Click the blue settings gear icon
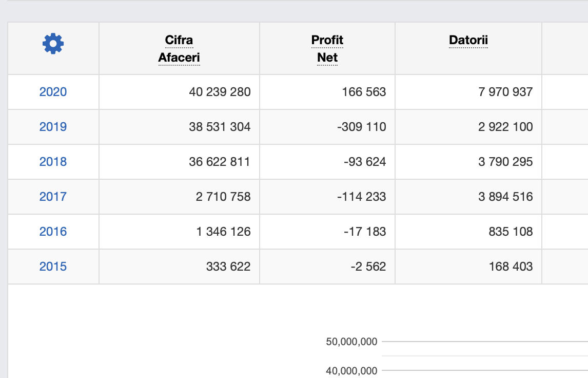 pos(53,44)
